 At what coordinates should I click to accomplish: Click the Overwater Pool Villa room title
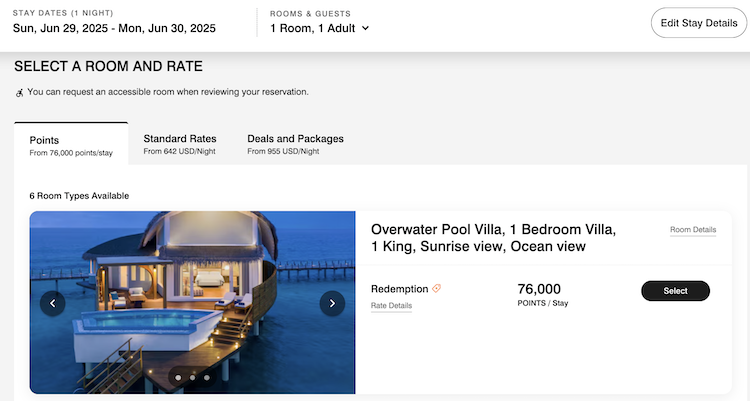tap(493, 237)
